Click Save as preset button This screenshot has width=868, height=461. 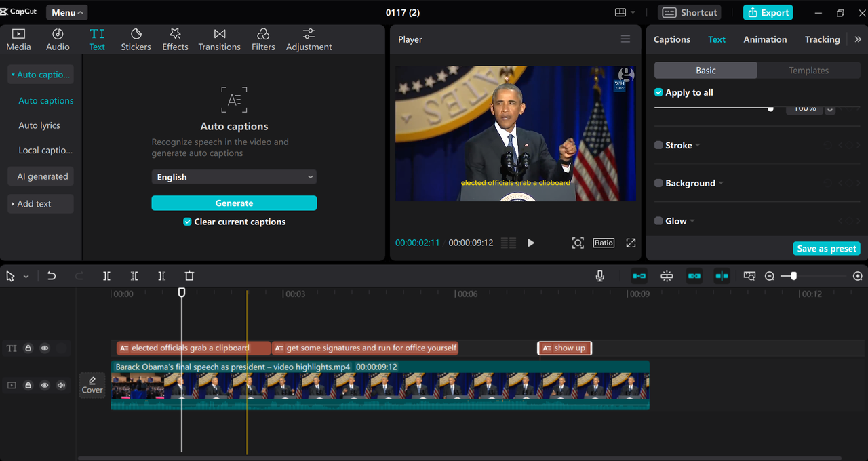coord(827,249)
